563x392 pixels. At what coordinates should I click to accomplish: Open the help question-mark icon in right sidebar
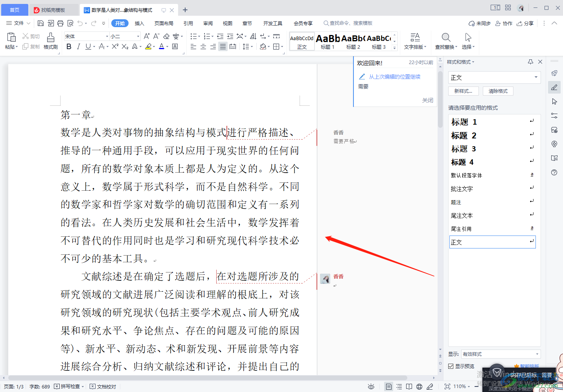pos(554,172)
